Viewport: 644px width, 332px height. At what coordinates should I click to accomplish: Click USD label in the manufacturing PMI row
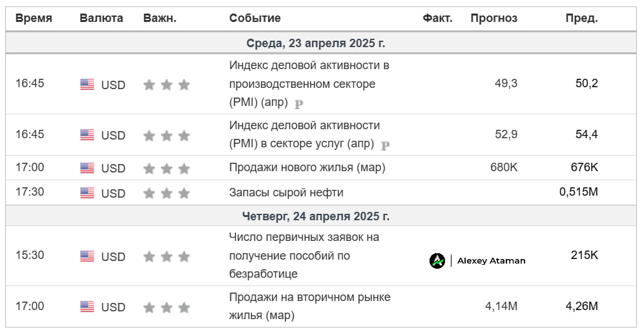tap(113, 85)
